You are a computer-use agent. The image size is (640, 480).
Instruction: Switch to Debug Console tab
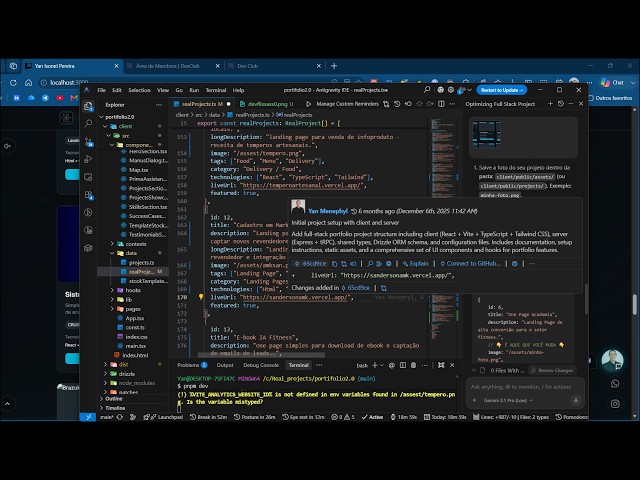coord(261,365)
